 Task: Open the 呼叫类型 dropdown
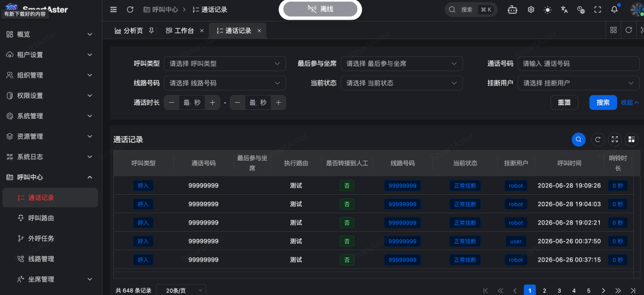(x=225, y=64)
